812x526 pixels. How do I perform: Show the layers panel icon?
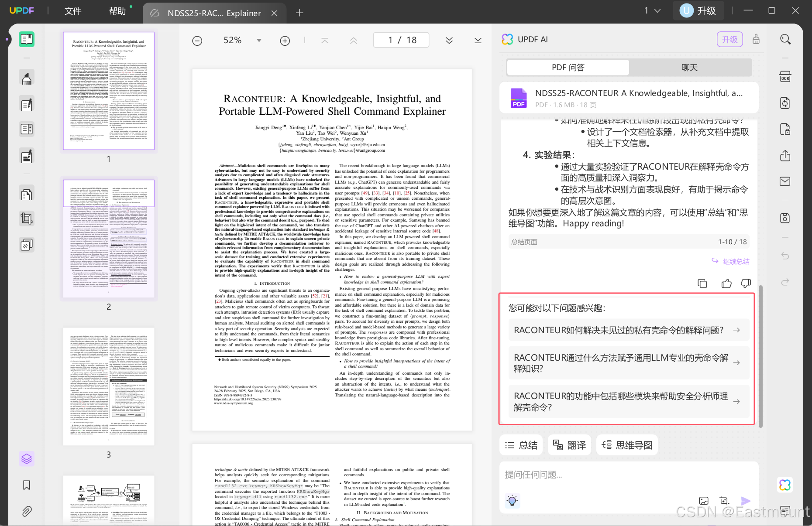click(x=27, y=458)
